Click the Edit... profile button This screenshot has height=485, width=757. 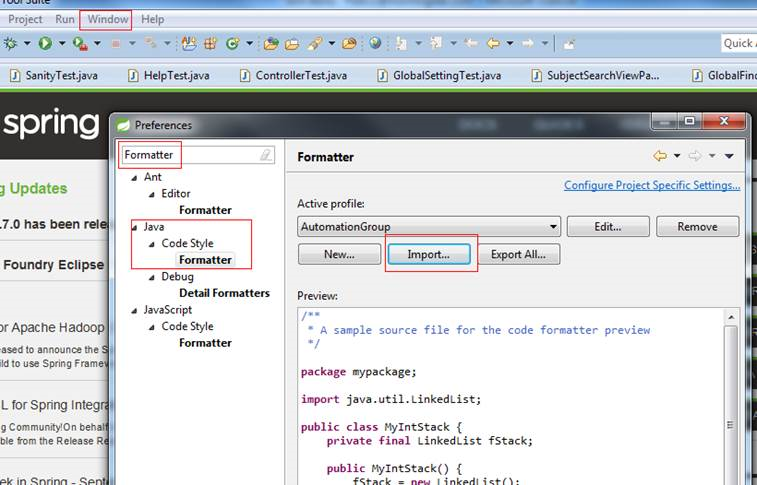[608, 226]
